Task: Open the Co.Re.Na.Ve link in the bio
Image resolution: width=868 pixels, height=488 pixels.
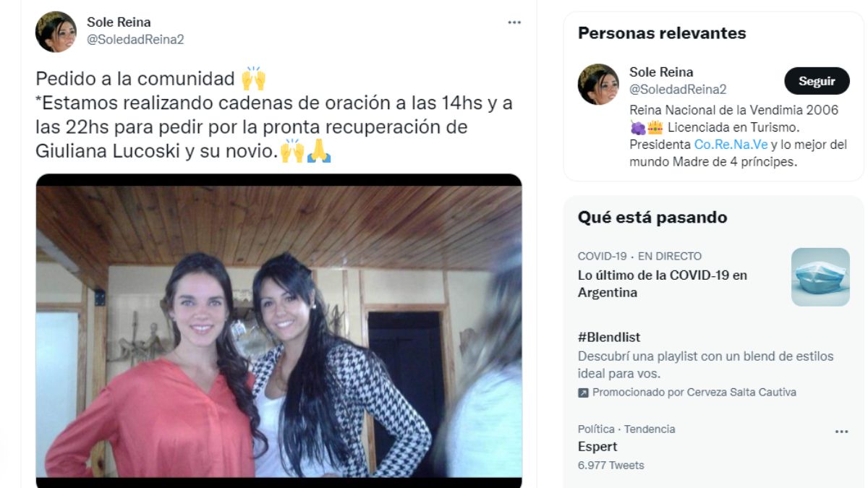Action: coord(731,144)
